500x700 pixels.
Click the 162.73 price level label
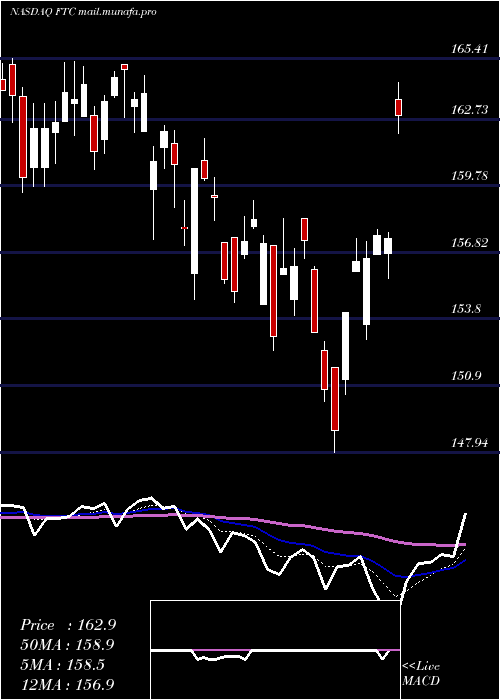pos(470,110)
